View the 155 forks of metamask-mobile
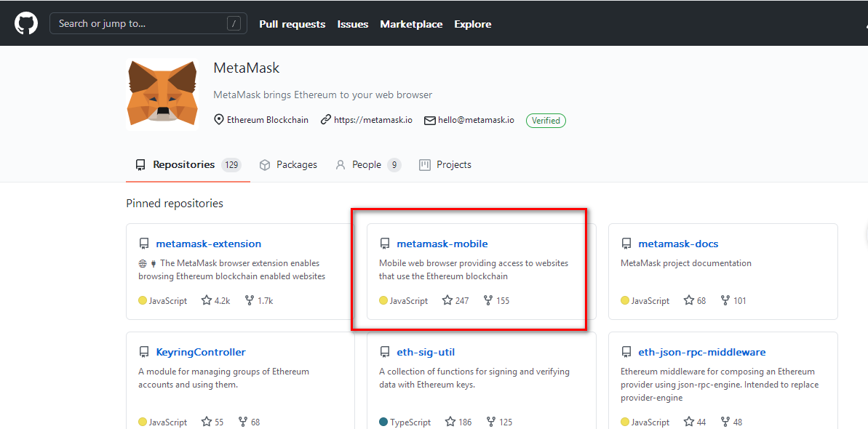868x429 pixels. pyautogui.click(x=496, y=300)
